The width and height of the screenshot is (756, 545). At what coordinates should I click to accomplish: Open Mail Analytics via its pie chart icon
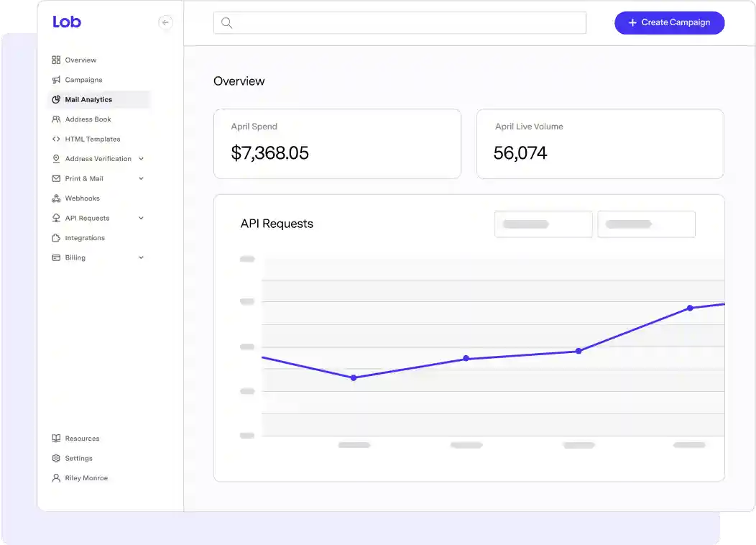(x=56, y=99)
